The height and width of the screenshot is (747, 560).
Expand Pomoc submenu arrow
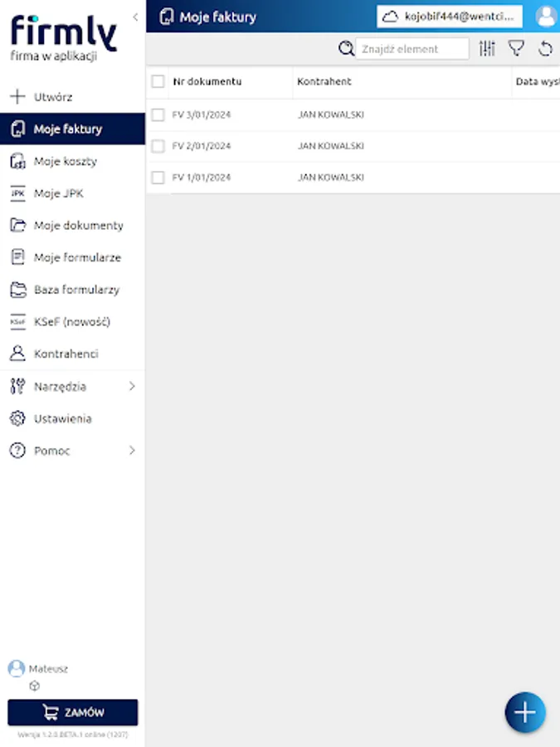coord(132,451)
